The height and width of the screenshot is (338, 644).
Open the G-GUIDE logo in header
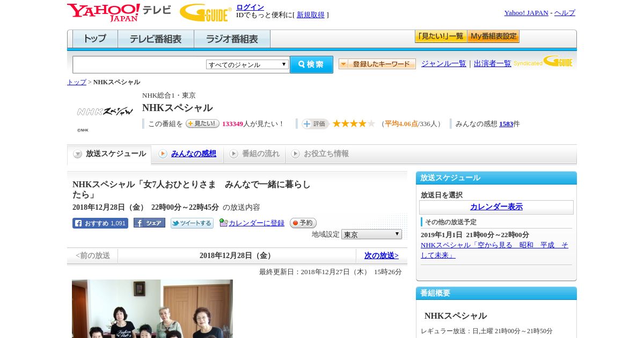pos(206,12)
